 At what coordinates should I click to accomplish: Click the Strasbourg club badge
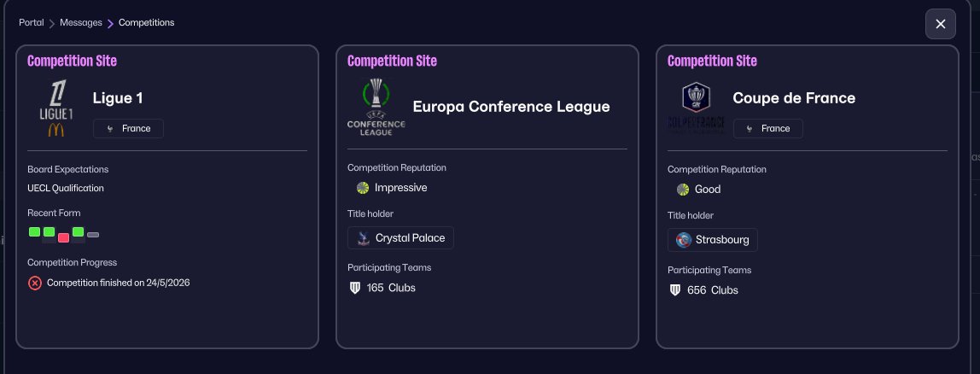click(x=683, y=240)
